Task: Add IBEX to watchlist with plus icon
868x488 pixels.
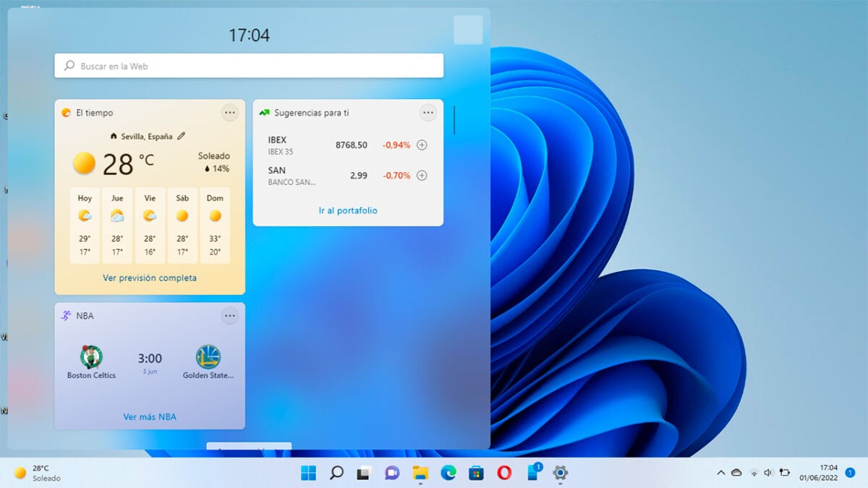Action: coord(422,145)
